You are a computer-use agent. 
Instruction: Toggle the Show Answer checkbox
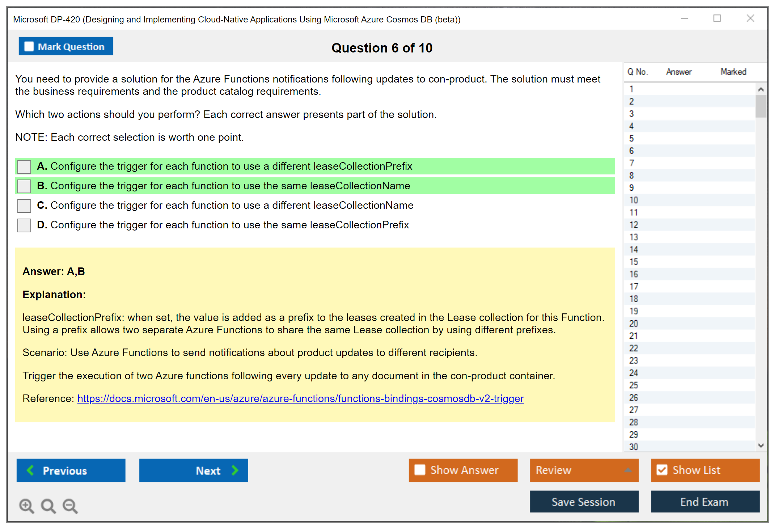[x=420, y=470]
